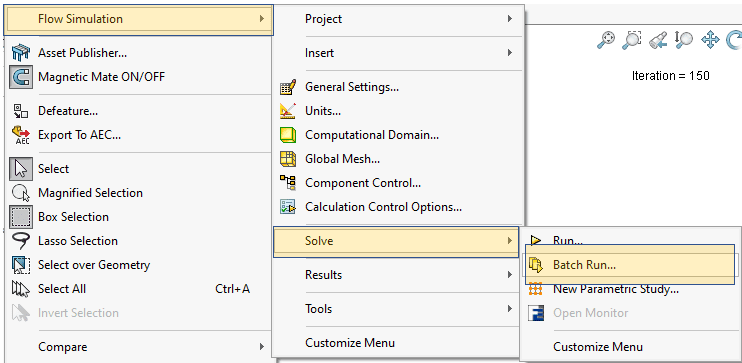
Task: Click the Component Control icon
Action: pos(288,183)
